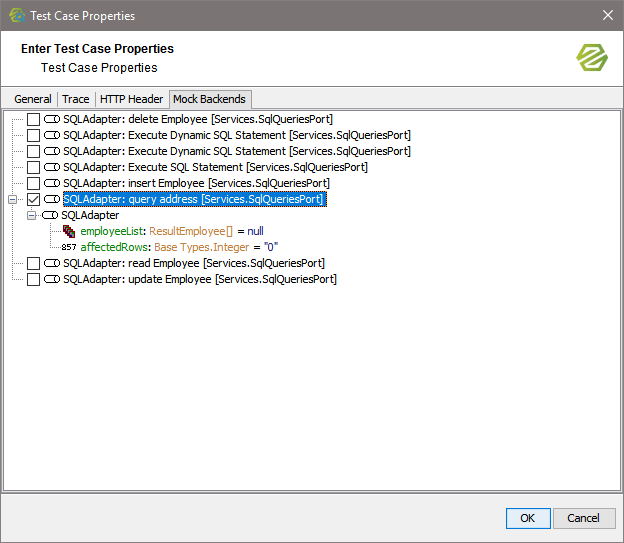The image size is (624, 543).
Task: Uncheck the query address mock backend
Action: (34, 199)
